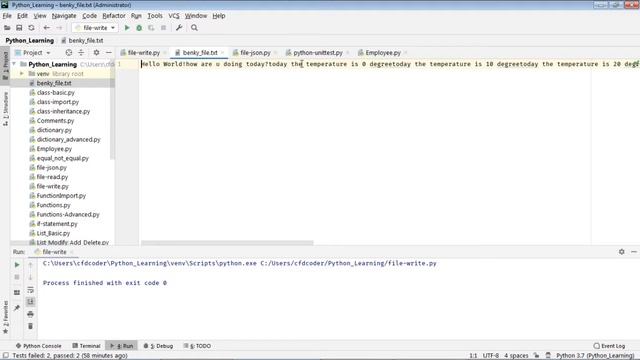Select class-basic.py in project tree
The width and height of the screenshot is (640, 360).
56,93
